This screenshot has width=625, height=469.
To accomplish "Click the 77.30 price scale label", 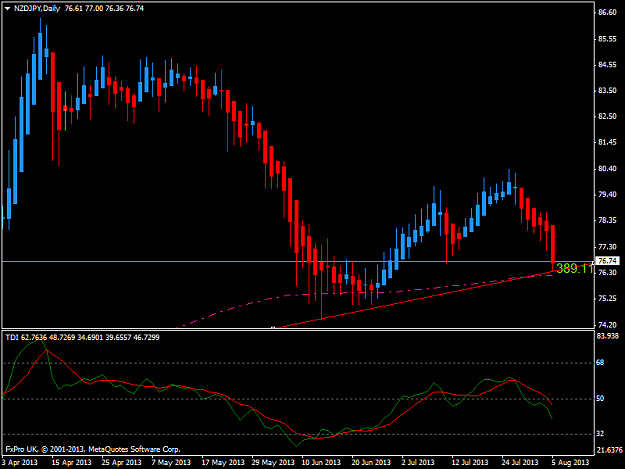I will click(x=607, y=247).
